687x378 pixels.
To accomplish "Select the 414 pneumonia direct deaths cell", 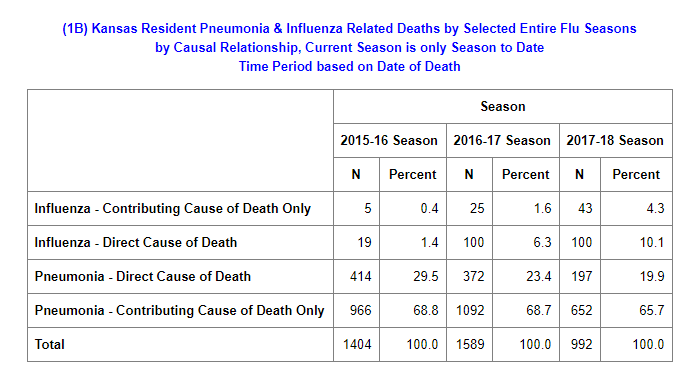I will click(356, 276).
